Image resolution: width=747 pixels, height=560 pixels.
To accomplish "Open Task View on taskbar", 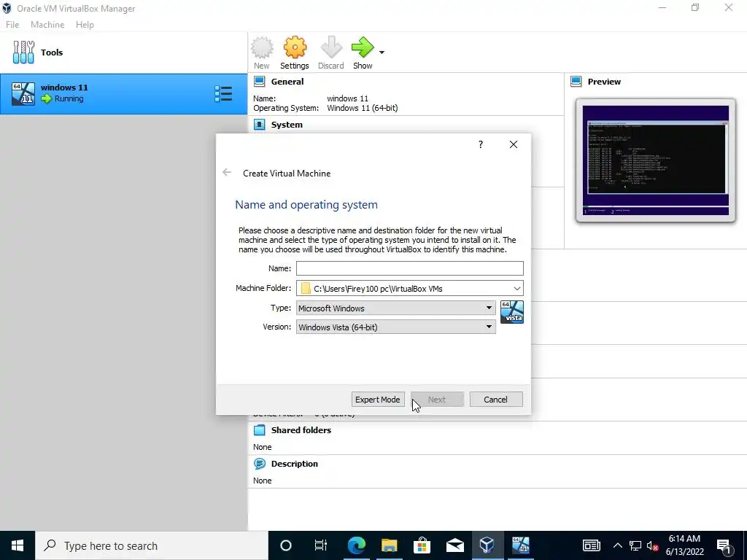I will 321,545.
